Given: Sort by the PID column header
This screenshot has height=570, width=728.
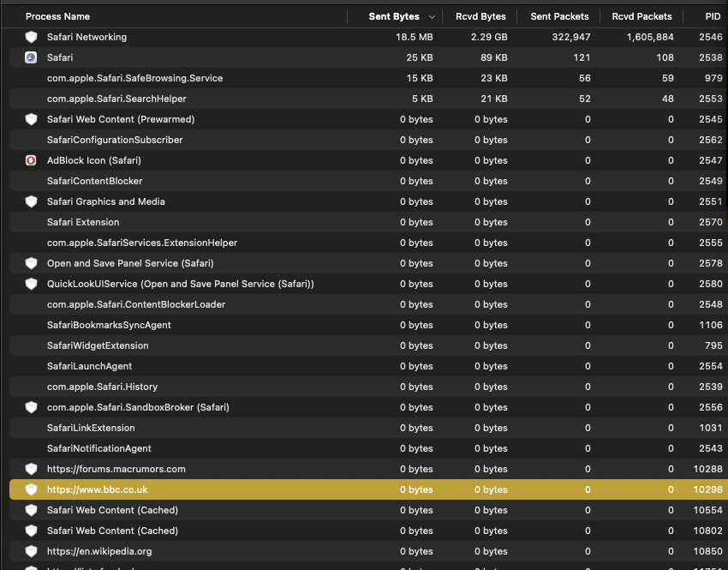Looking at the screenshot, I should tap(713, 17).
